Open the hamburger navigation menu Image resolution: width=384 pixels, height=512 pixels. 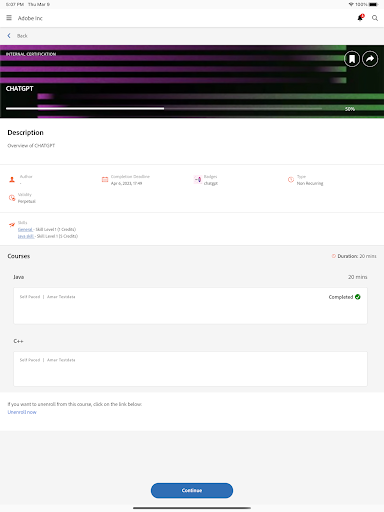[9, 18]
